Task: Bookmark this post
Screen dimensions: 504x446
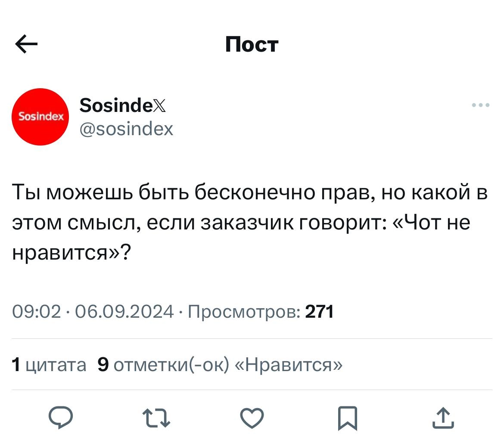Action: (347, 418)
